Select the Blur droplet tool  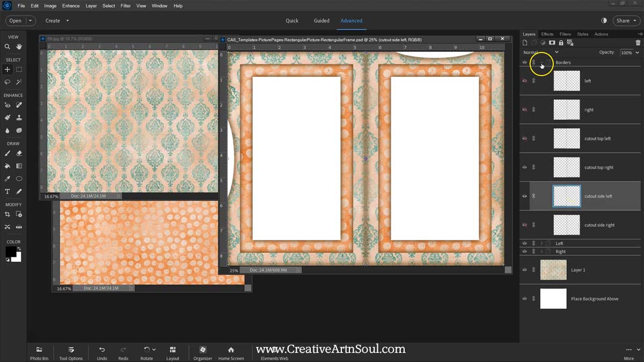tap(8, 130)
